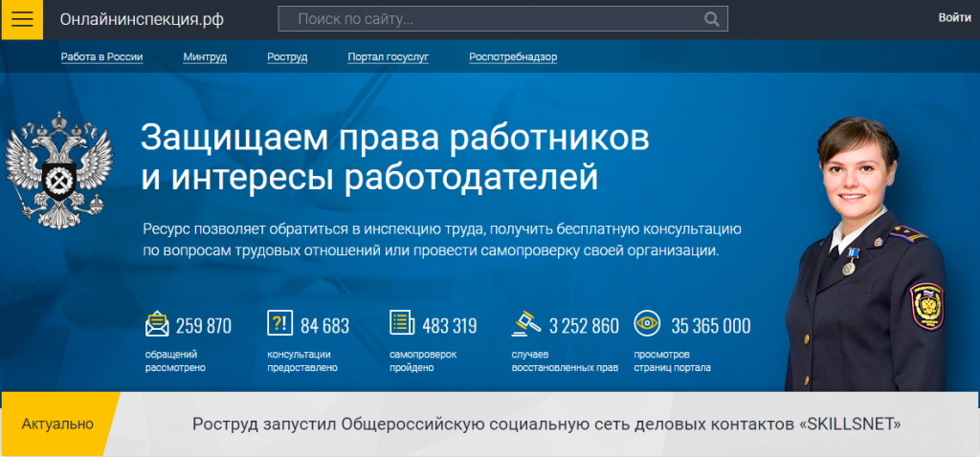
Task: Click the "обращений рассмотрено" label
Action: (176, 360)
